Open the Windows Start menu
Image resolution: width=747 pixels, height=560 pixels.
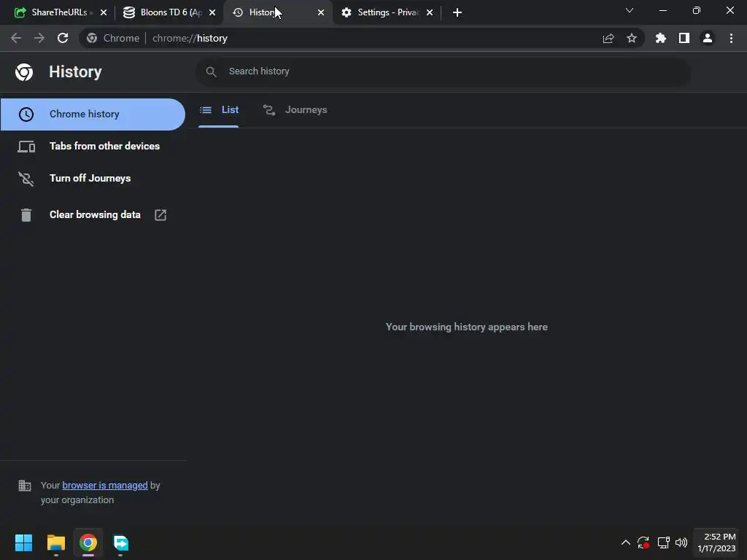23,542
